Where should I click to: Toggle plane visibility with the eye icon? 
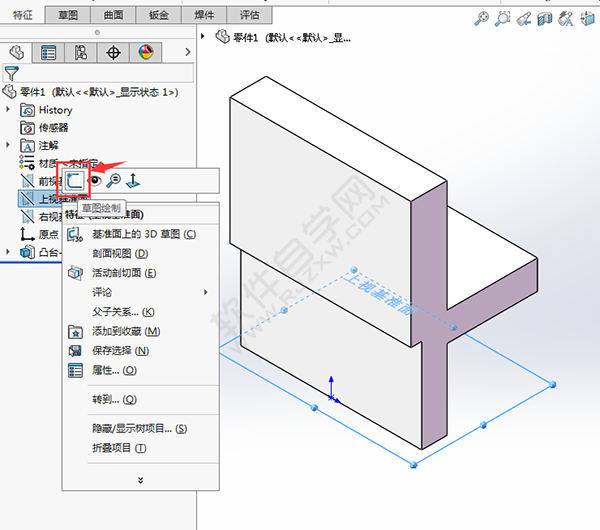(x=95, y=180)
